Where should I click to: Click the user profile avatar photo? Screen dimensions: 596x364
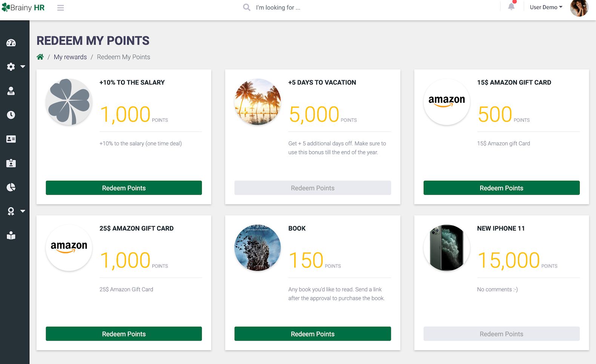point(579,8)
